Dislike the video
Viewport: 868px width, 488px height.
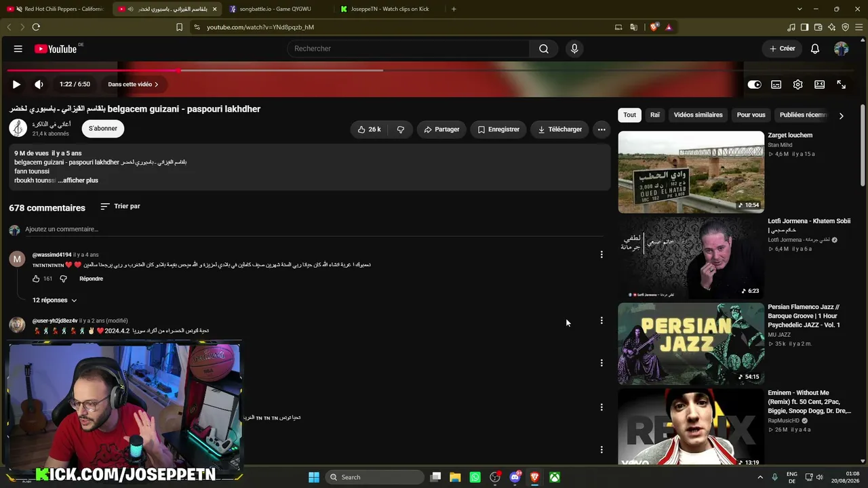[x=401, y=129]
